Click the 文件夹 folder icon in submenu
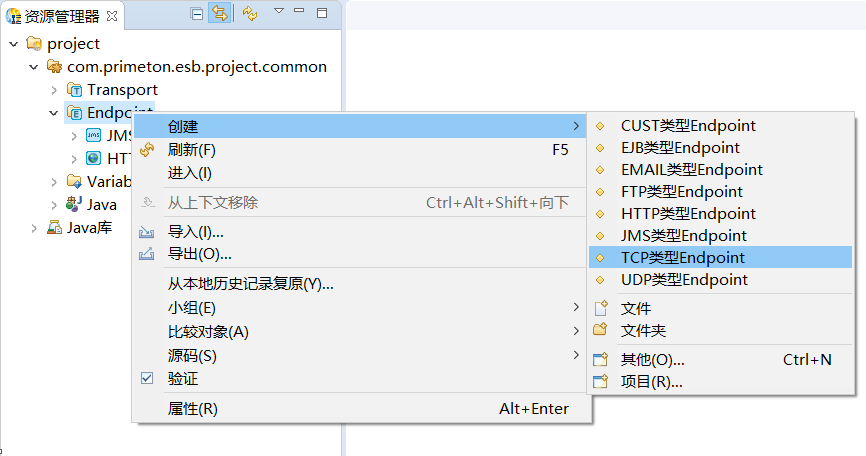 (601, 330)
